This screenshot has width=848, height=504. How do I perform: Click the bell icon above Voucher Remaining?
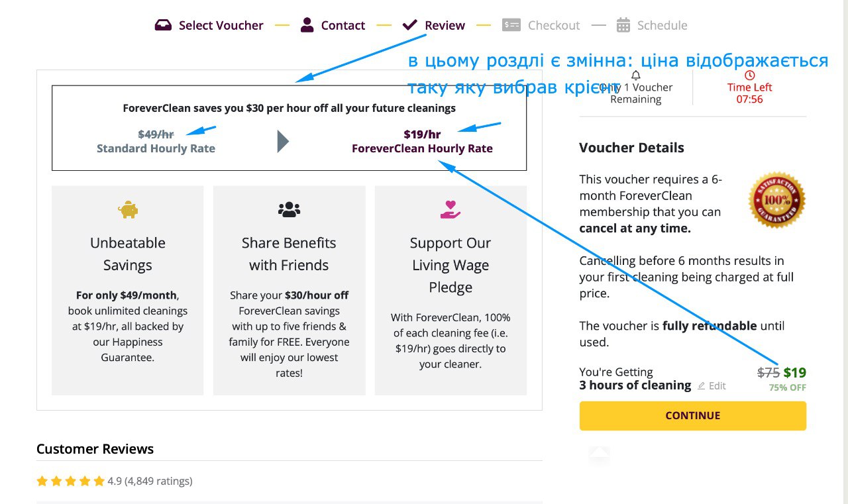pyautogui.click(x=636, y=76)
